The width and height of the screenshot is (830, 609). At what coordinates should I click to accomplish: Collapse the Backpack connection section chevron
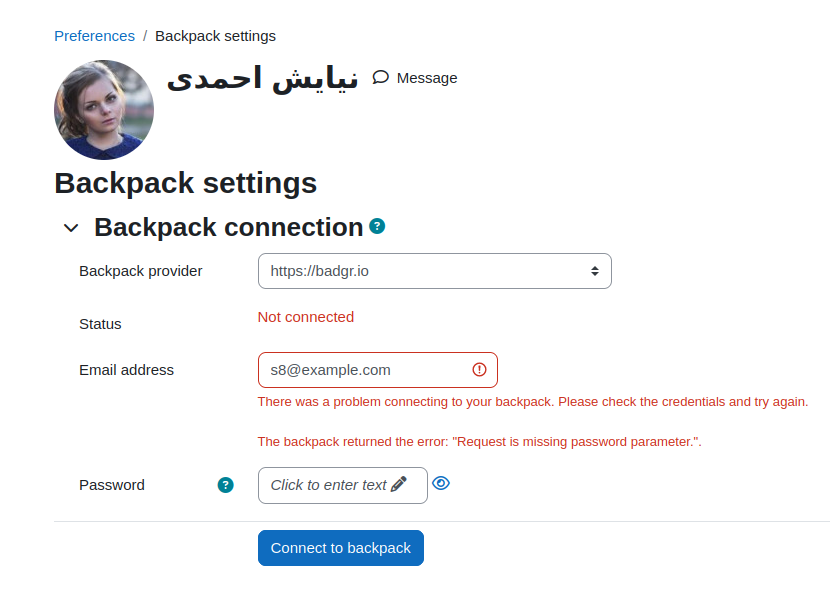point(71,228)
